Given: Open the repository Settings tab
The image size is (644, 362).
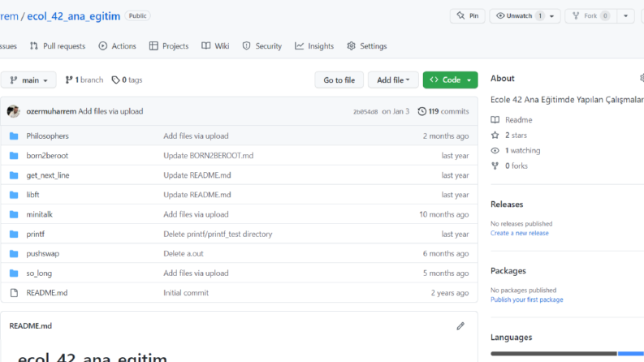Looking at the screenshot, I should coord(367,46).
